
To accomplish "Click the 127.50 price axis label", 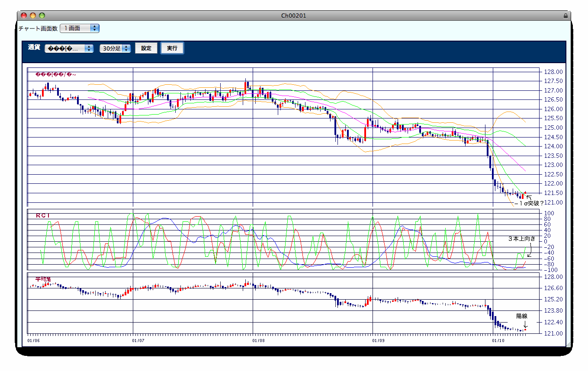I will [553, 81].
